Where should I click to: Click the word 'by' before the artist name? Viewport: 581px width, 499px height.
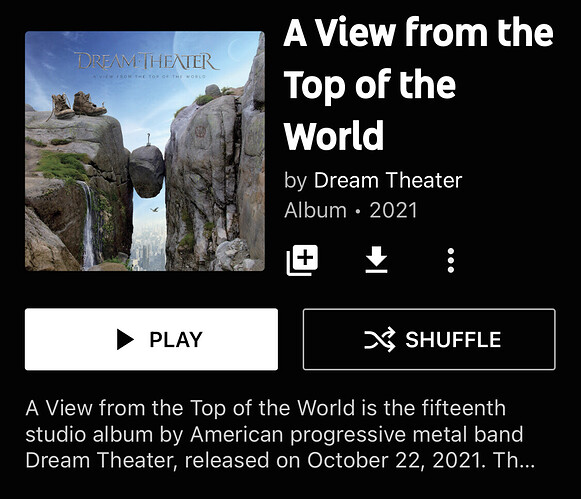click(295, 181)
